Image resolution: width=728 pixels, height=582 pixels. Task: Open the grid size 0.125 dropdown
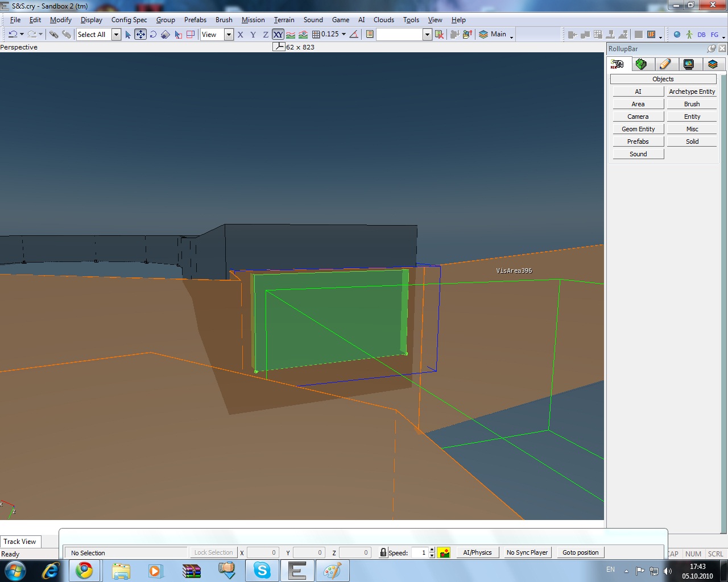(x=344, y=35)
